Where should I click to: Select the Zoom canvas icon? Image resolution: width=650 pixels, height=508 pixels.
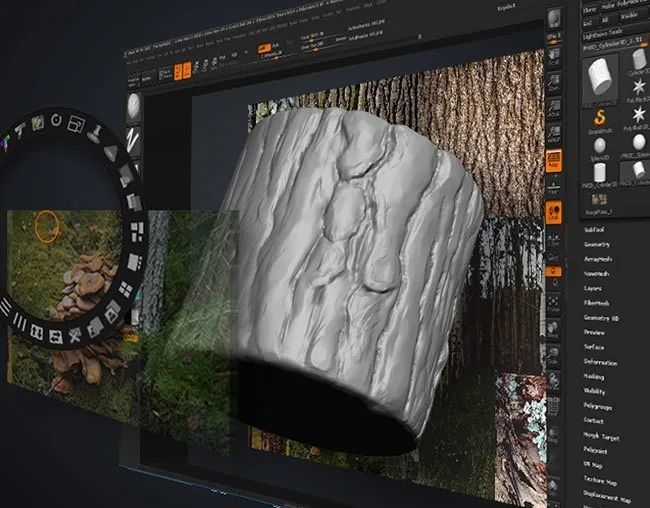point(554,82)
